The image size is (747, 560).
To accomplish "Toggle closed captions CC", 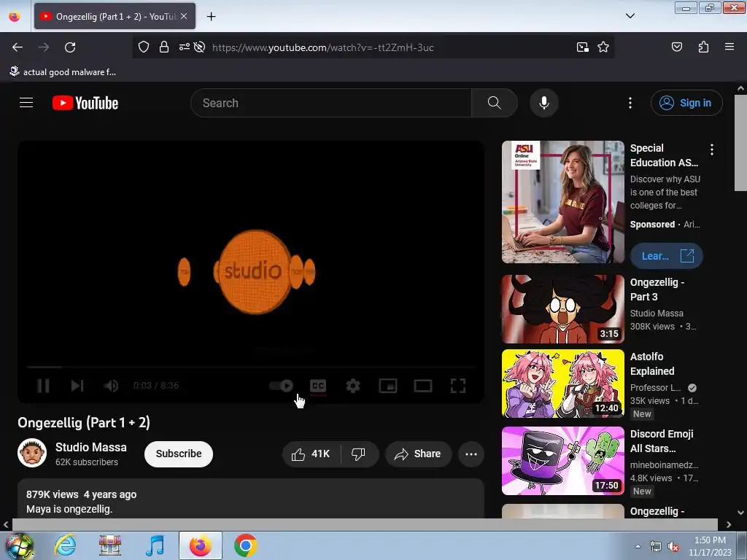I will pyautogui.click(x=318, y=386).
